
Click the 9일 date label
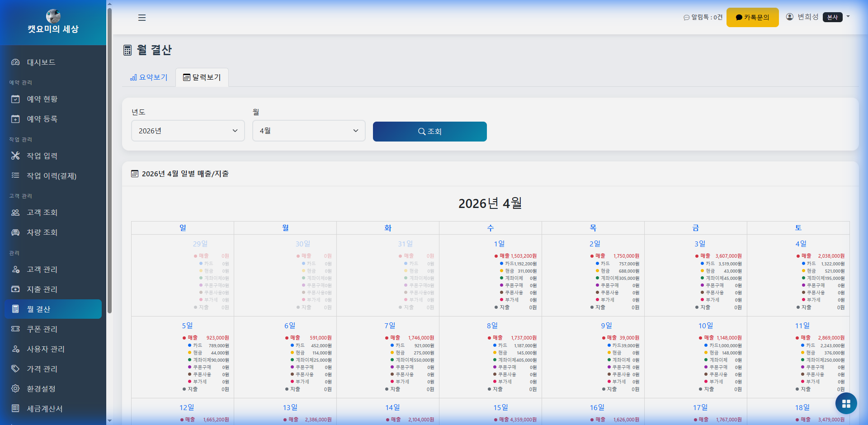click(606, 326)
